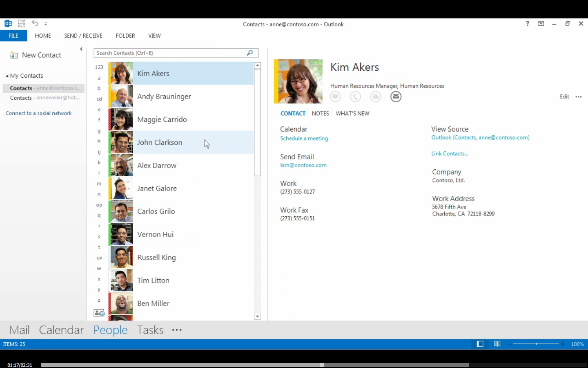Open the navigation bar ellipsis options

pos(177,330)
